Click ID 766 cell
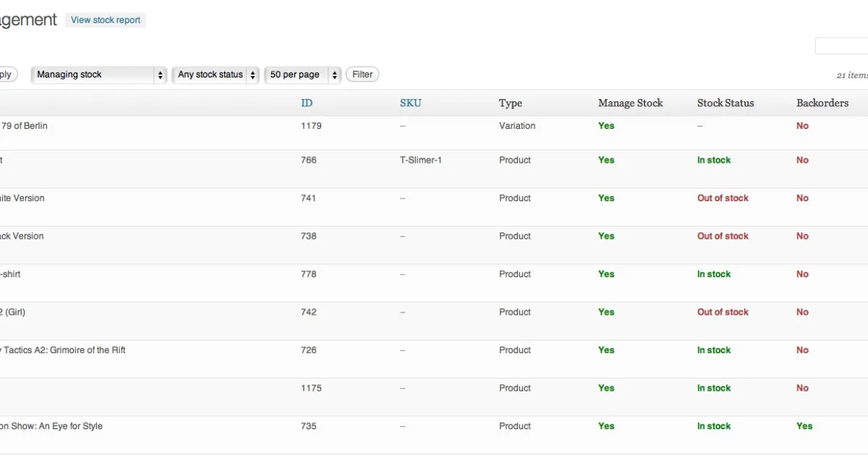The image size is (868, 456). coord(309,160)
